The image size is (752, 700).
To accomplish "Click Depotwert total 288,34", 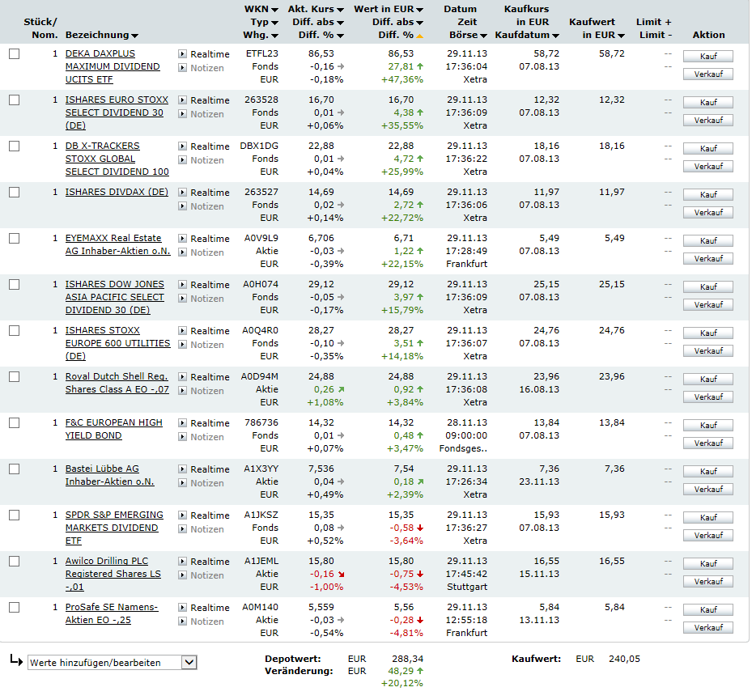I will tap(408, 659).
